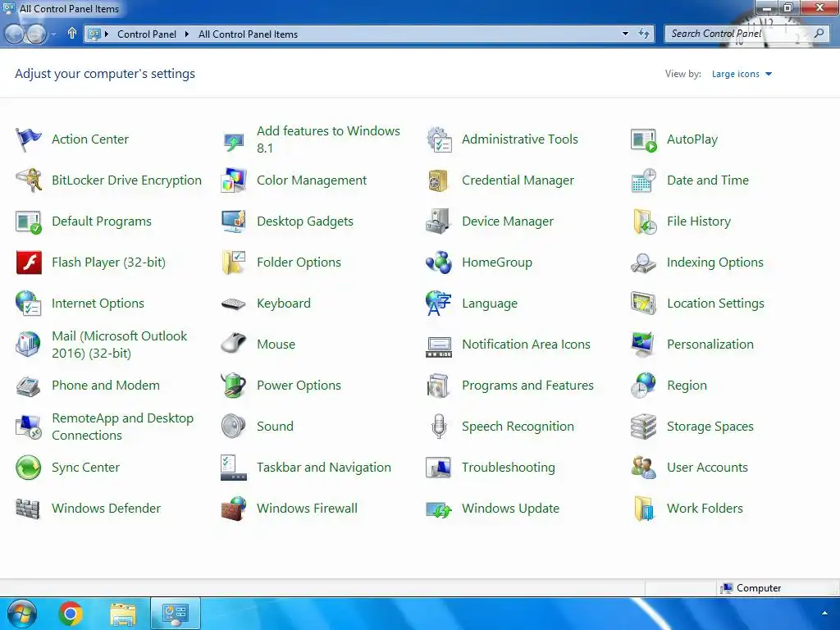The width and height of the screenshot is (840, 630).
Task: Open the Taskbar and Navigation link
Action: 323,468
